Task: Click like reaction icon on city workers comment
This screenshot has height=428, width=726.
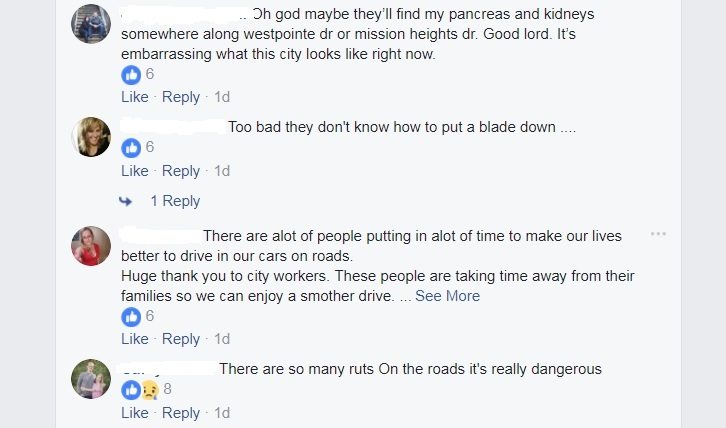Action: click(x=131, y=316)
